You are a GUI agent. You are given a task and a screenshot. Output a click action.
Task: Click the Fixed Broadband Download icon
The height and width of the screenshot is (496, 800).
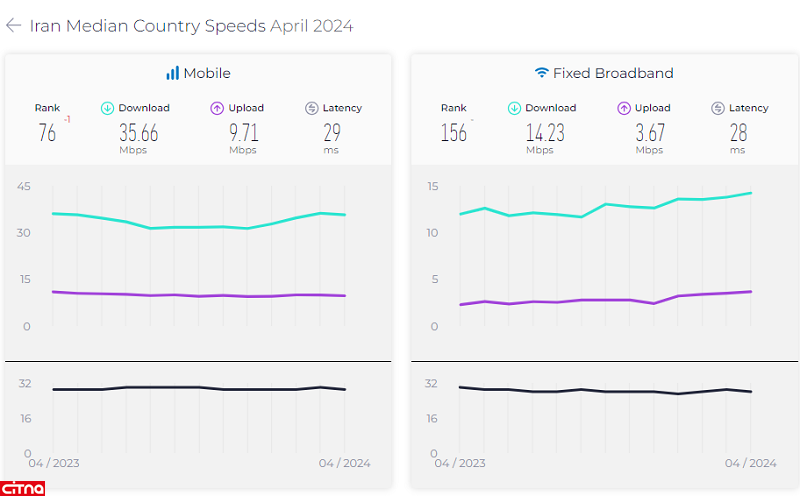point(514,108)
